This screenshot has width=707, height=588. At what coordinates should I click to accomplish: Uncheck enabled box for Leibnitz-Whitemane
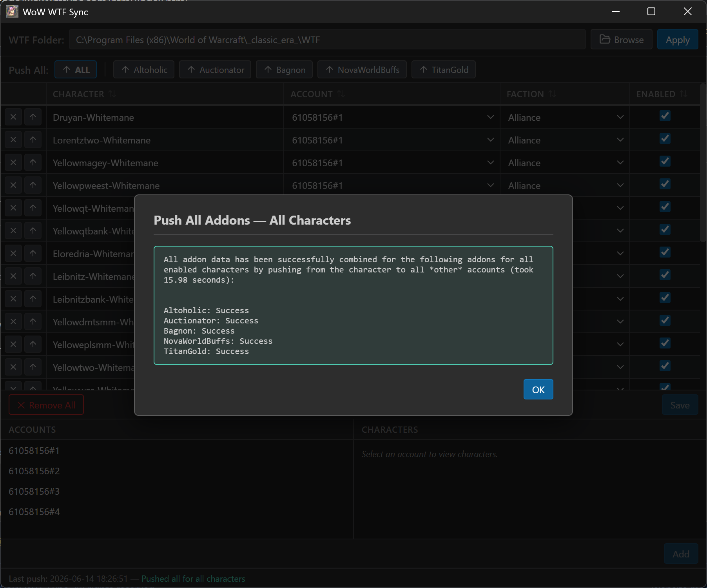[665, 275]
